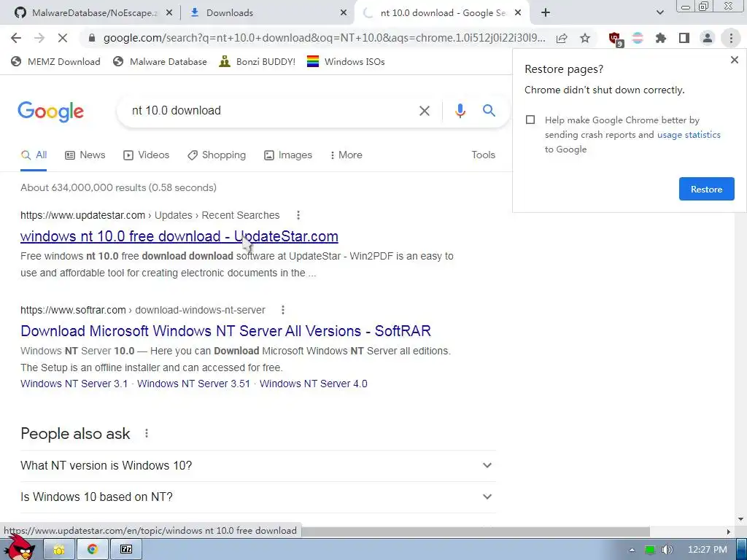Open the Windows ISOs bookmark
The width and height of the screenshot is (747, 560).
(x=346, y=61)
